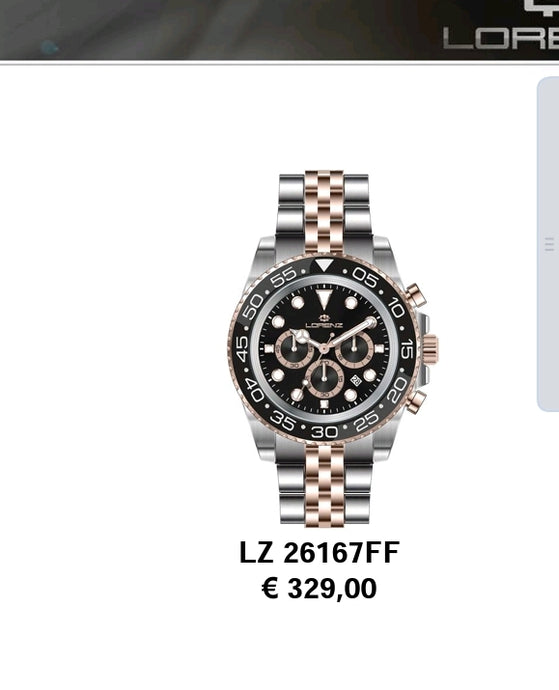
Task: Click the grip lines on the side panel
Action: [x=549, y=244]
